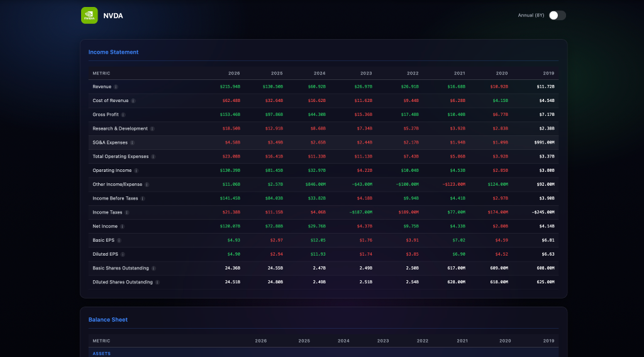Open the info icon beside Total Operating Expenses

tap(153, 157)
